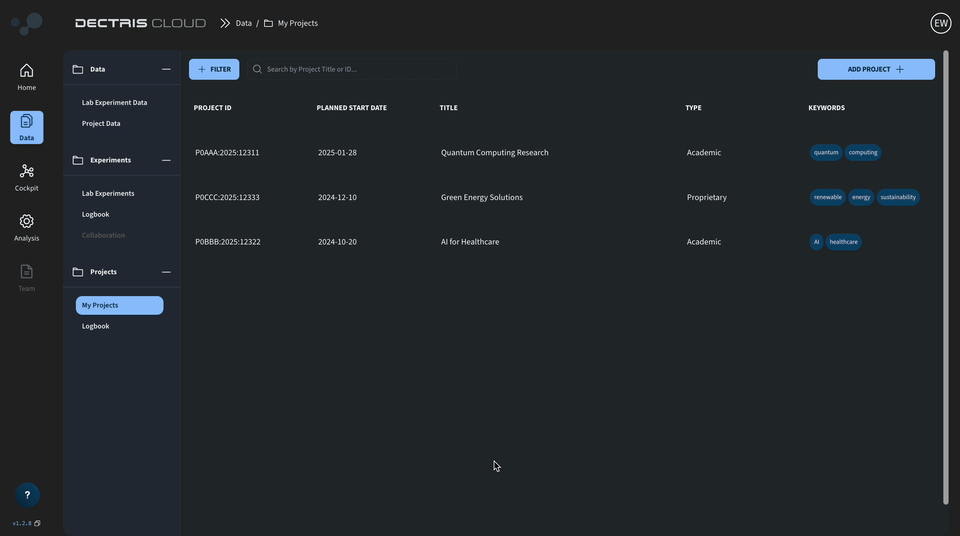Click the Dectris Cloud logo dots

point(27,23)
